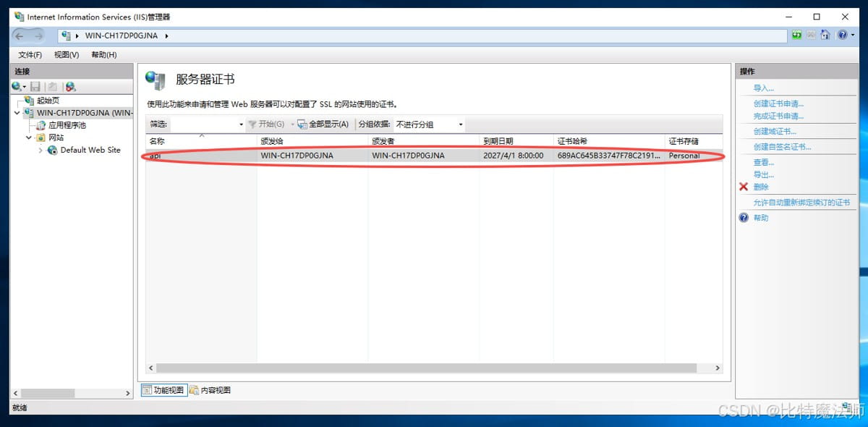
Task: Sort by the 颁发者 column header
Action: coord(424,141)
